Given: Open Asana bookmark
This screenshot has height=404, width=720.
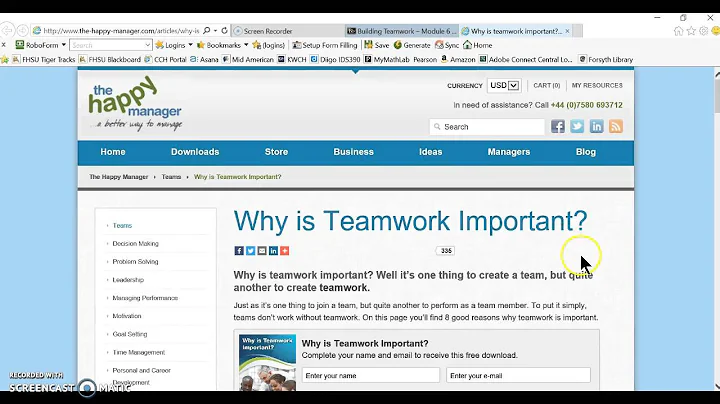Looking at the screenshot, I should click(204, 59).
